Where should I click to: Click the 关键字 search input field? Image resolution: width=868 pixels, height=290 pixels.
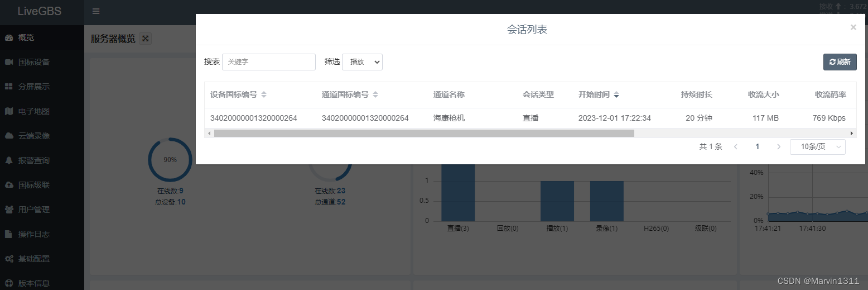[269, 62]
